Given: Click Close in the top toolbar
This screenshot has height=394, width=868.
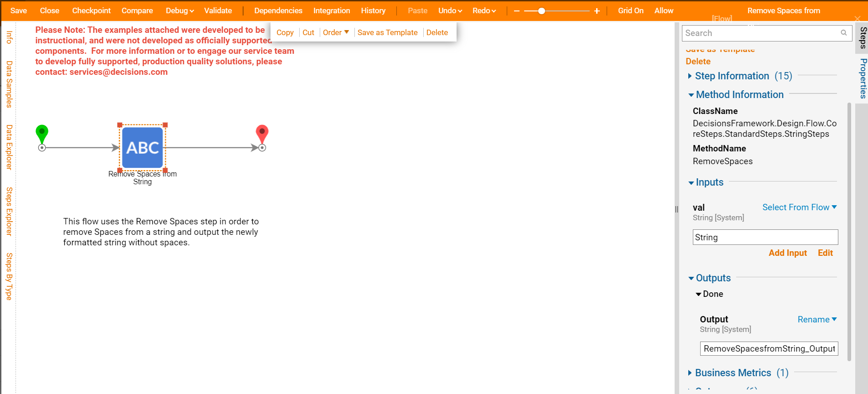Looking at the screenshot, I should (50, 10).
